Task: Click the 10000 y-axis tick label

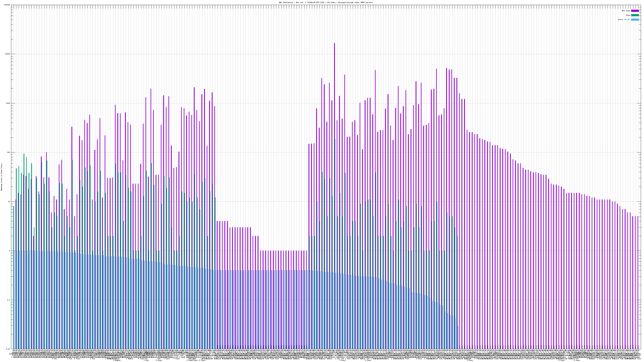Action: pos(8,54)
